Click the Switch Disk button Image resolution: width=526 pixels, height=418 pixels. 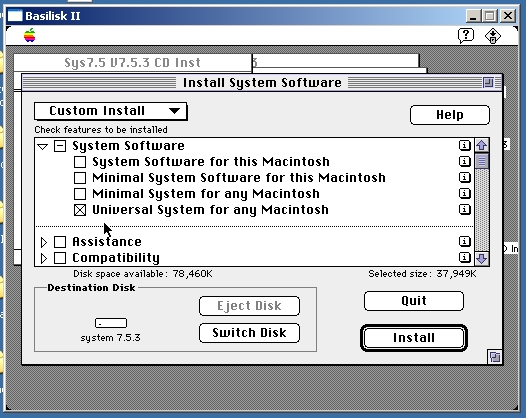point(249,333)
